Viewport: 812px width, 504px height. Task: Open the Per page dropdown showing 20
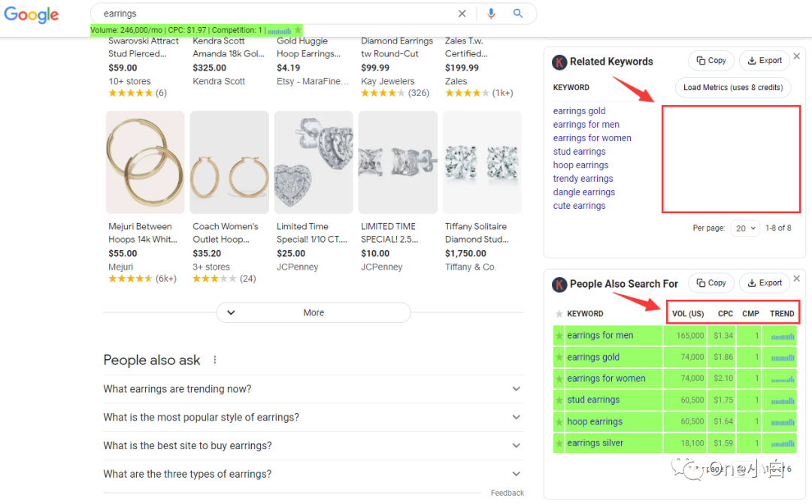click(745, 228)
